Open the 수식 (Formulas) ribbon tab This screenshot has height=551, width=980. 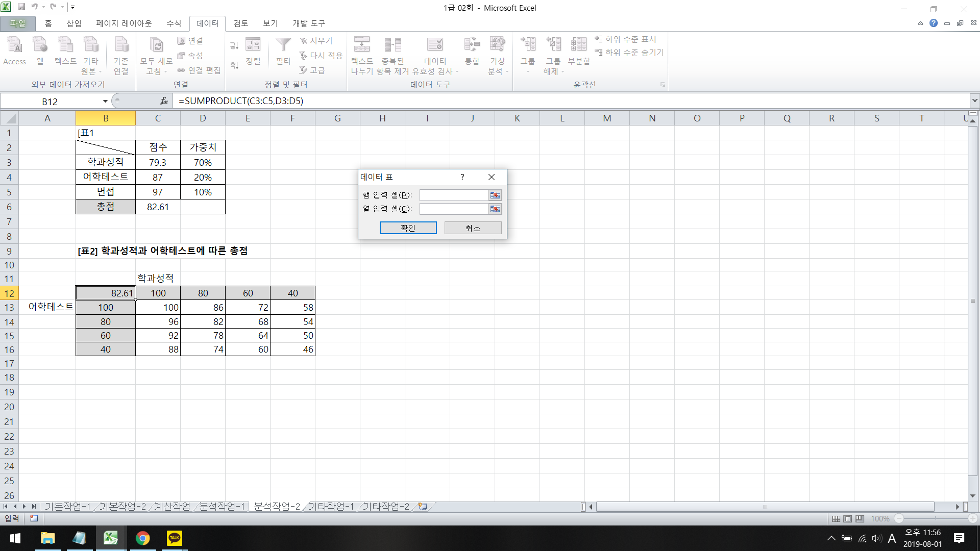coord(174,23)
